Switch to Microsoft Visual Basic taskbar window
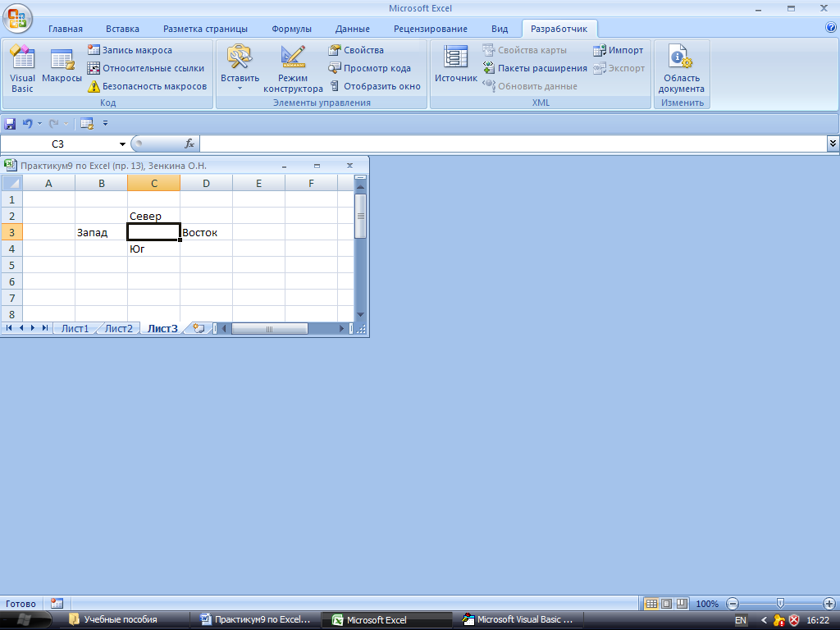The height and width of the screenshot is (630, 840). [518, 620]
